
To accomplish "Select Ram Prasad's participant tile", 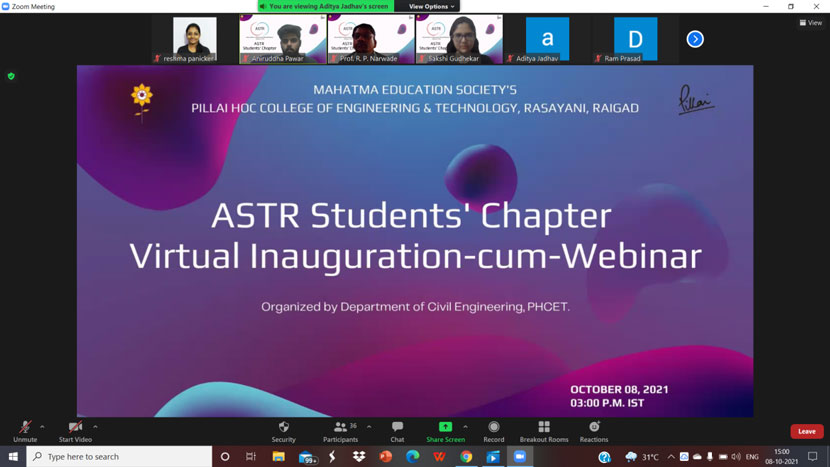I will [x=635, y=39].
